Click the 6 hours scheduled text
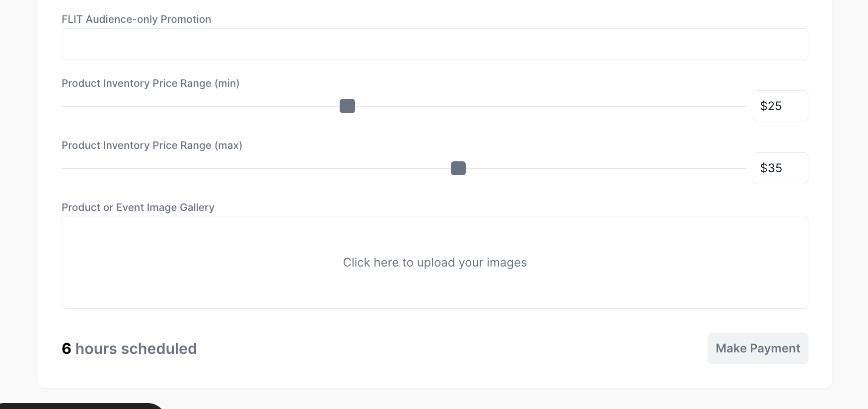The height and width of the screenshot is (409, 868). click(x=129, y=348)
